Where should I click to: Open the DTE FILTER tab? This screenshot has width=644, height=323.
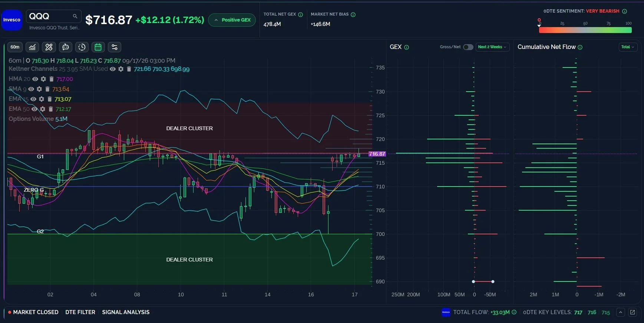tap(80, 312)
